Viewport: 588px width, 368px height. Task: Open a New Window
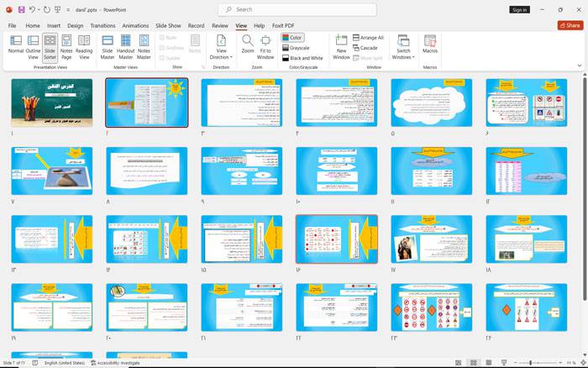coord(341,45)
